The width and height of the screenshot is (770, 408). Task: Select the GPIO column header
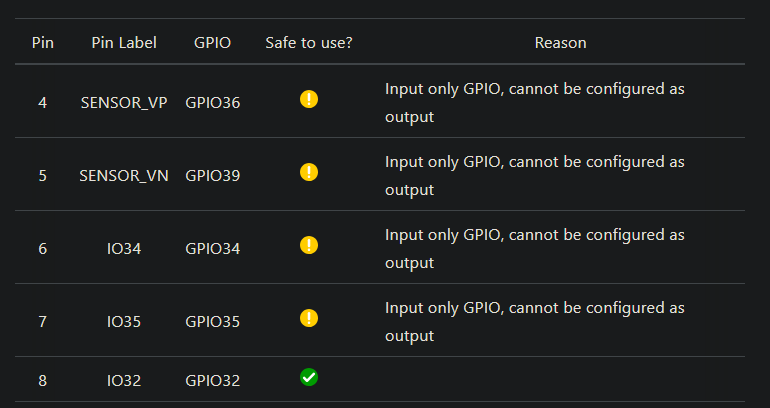[x=212, y=43]
